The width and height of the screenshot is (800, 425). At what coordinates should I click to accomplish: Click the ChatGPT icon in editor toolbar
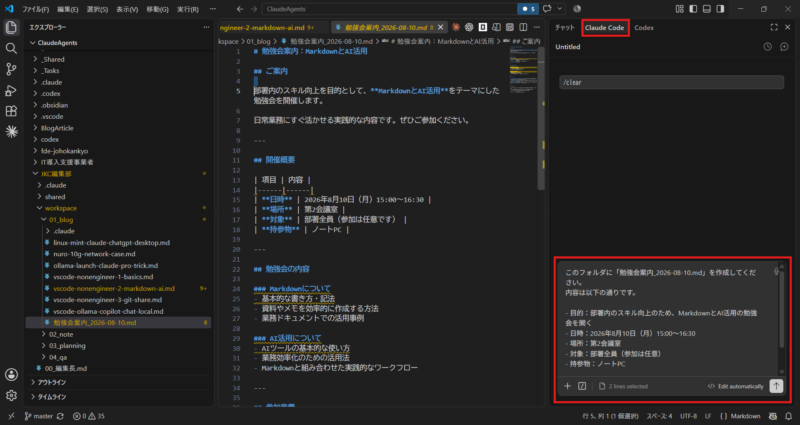tap(469, 27)
